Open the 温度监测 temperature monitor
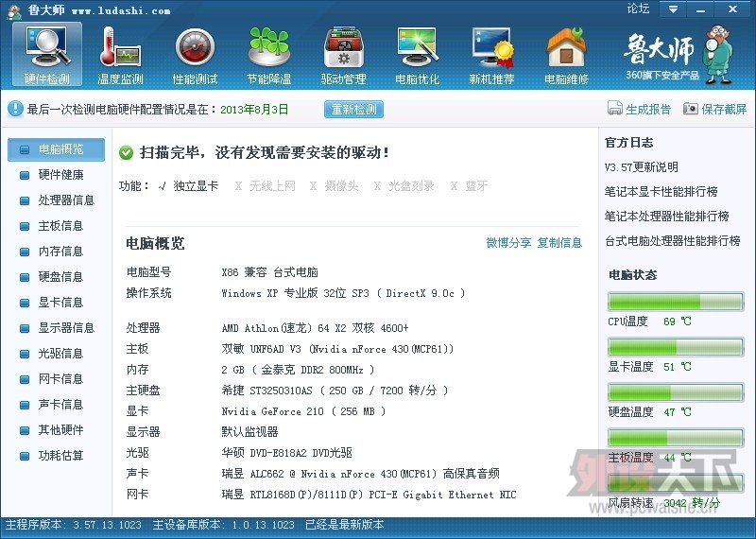This screenshot has height=539, width=756. [121, 54]
